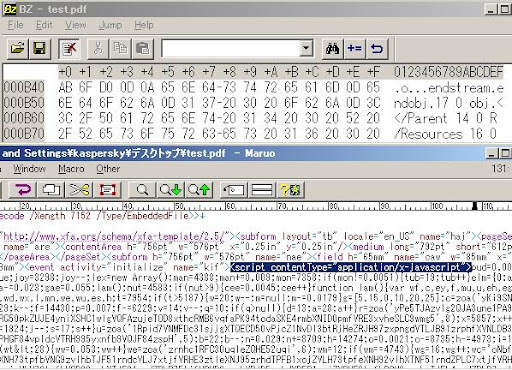Find previous with the magnifier up-arrow icon
512x370 pixels.
[x=199, y=190]
